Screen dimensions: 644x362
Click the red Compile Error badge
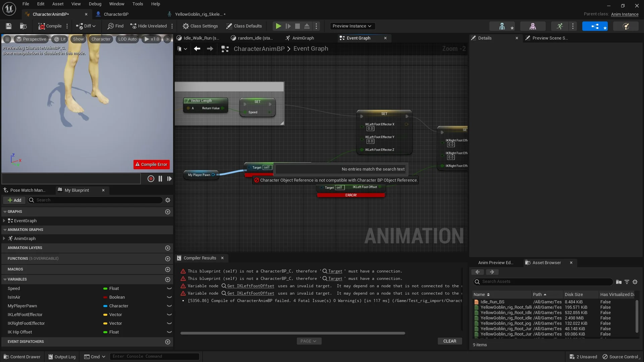[x=152, y=165]
